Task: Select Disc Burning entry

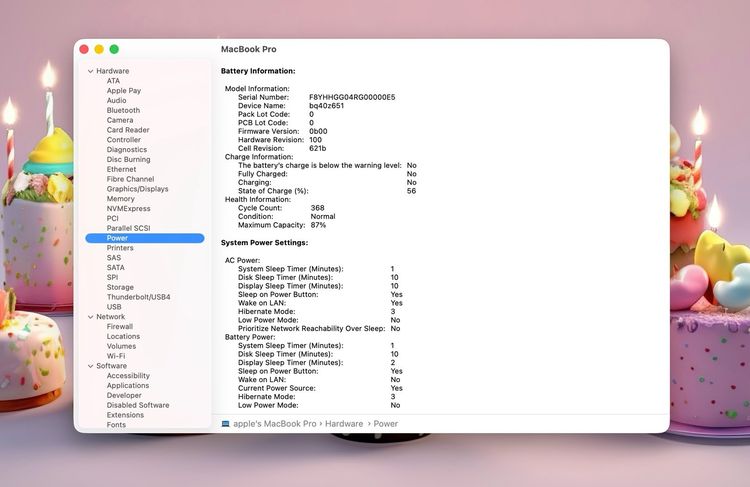Action: click(129, 159)
